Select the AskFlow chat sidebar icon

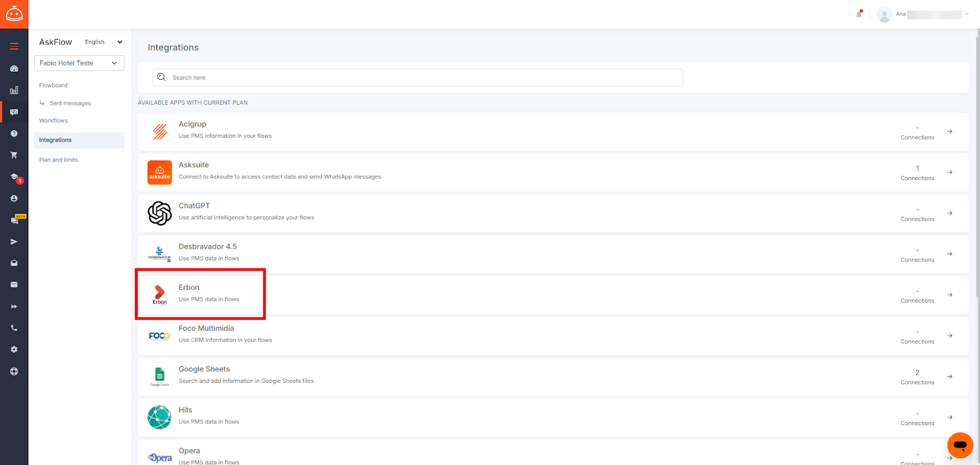14,112
